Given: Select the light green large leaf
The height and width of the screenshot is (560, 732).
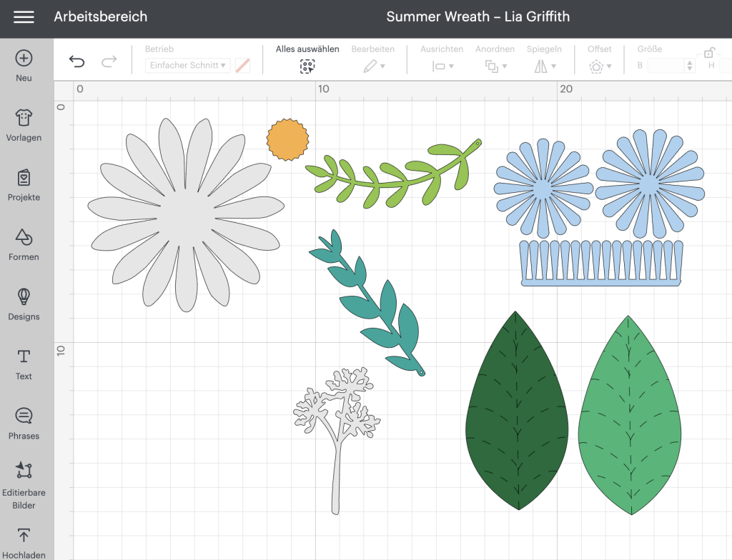Looking at the screenshot, I should coord(629,415).
